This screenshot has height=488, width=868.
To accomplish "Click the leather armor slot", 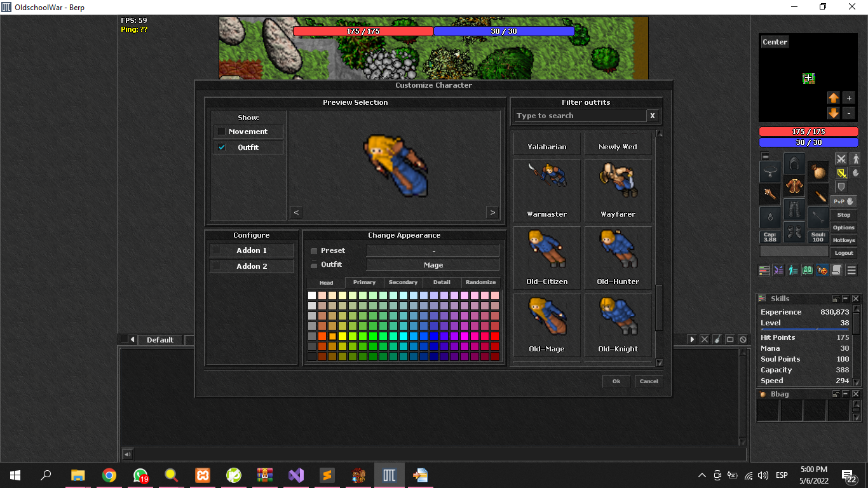I will (x=794, y=186).
